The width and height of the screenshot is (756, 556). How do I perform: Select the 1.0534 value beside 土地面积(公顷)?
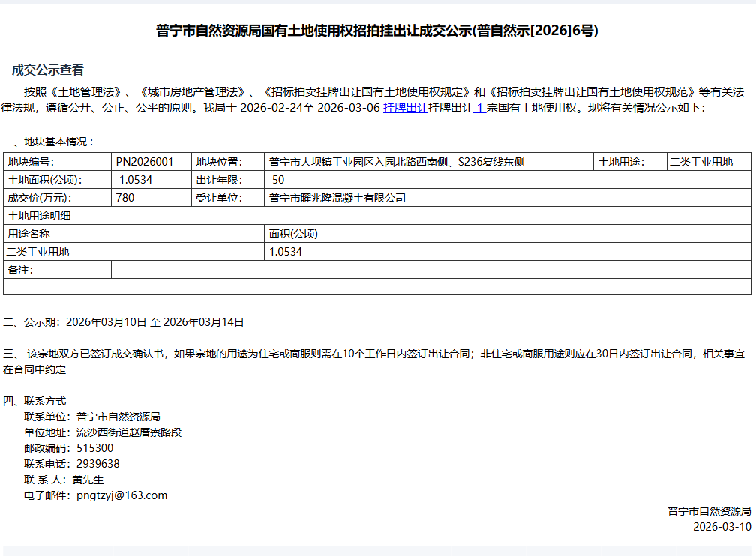pos(136,180)
